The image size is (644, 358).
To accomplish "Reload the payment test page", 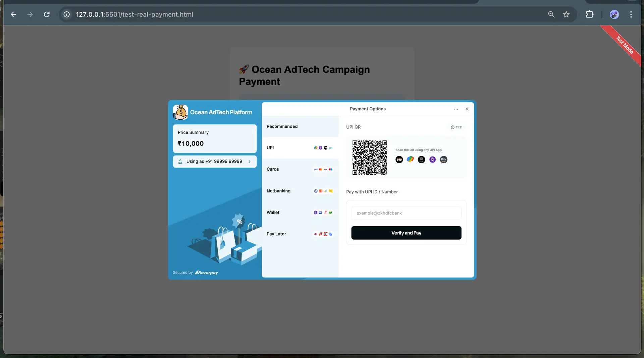I will [47, 14].
